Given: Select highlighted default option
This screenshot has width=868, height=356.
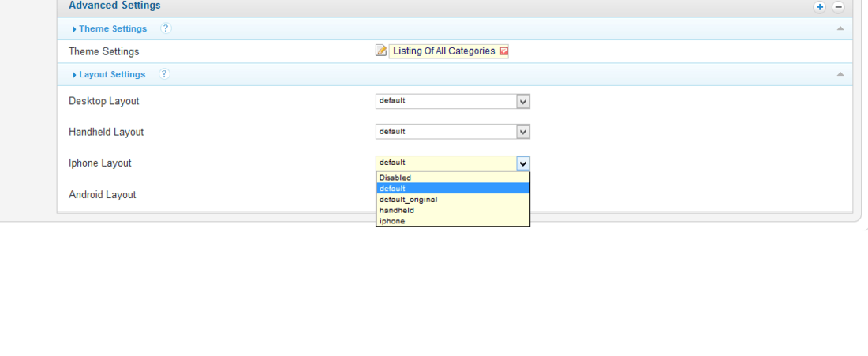Looking at the screenshot, I should (x=453, y=189).
